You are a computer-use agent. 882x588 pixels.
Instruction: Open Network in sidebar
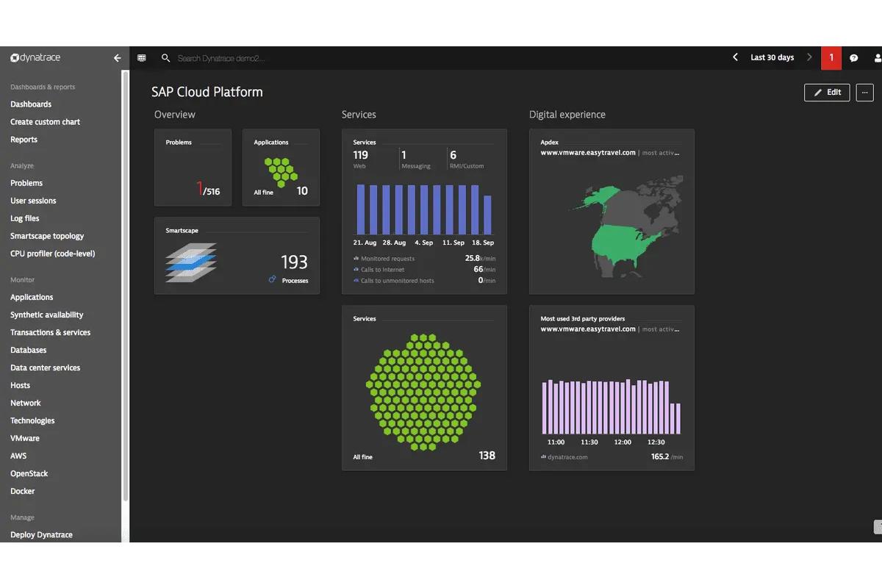point(26,403)
